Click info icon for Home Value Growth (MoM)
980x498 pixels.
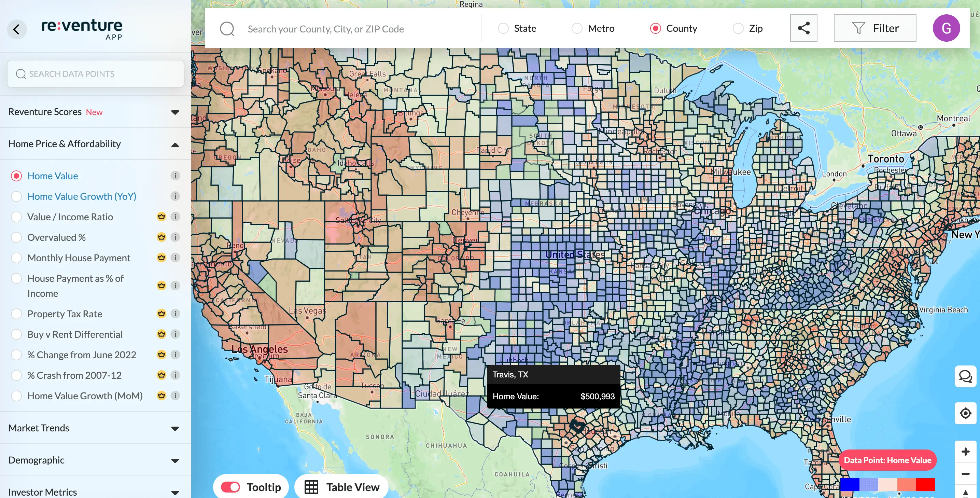point(175,396)
